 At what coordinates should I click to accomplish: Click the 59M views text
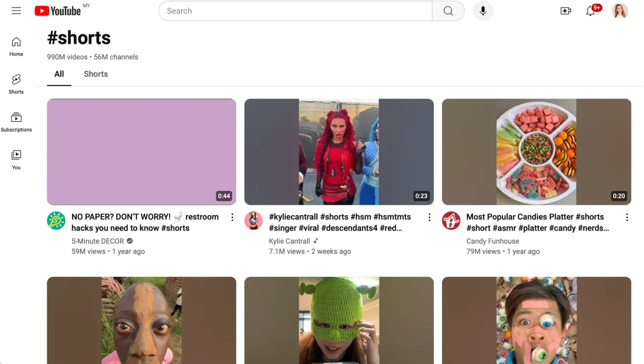(x=88, y=252)
